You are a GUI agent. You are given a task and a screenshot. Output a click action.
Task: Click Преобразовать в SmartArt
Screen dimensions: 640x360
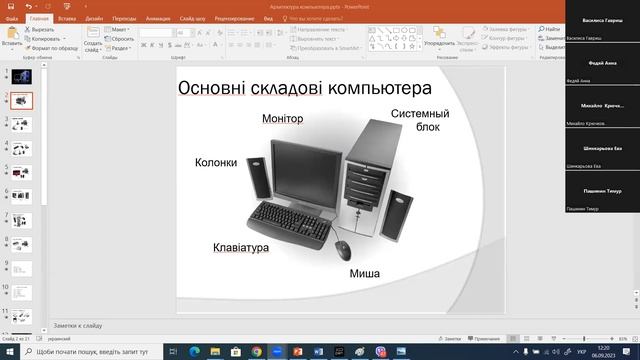326,48
